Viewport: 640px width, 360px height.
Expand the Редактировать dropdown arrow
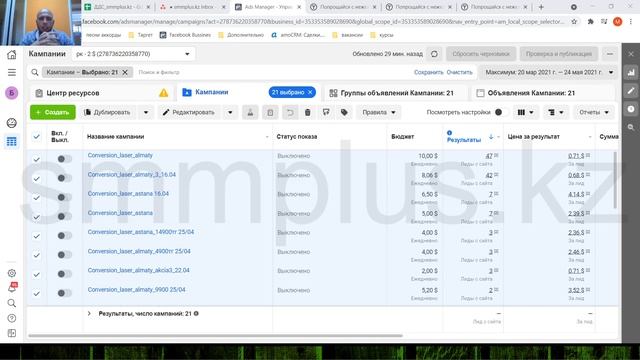(x=230, y=112)
